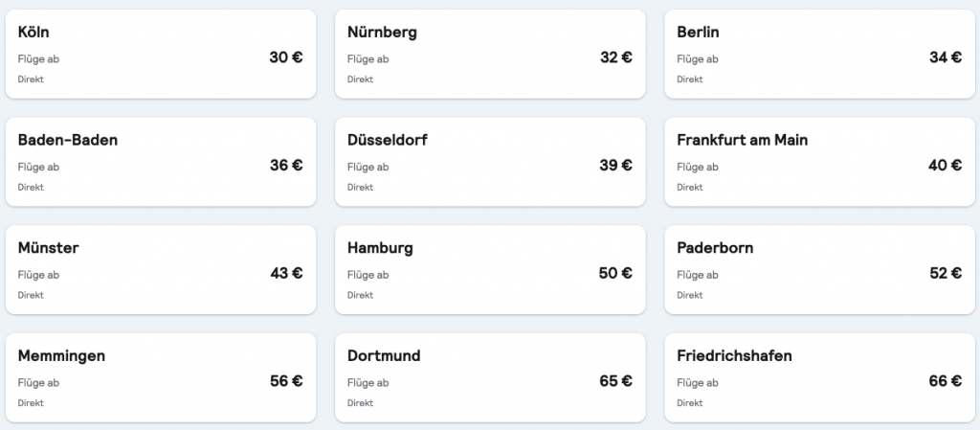Select the Frankfurt am Main card
This screenshot has width=980, height=430.
coord(819,162)
